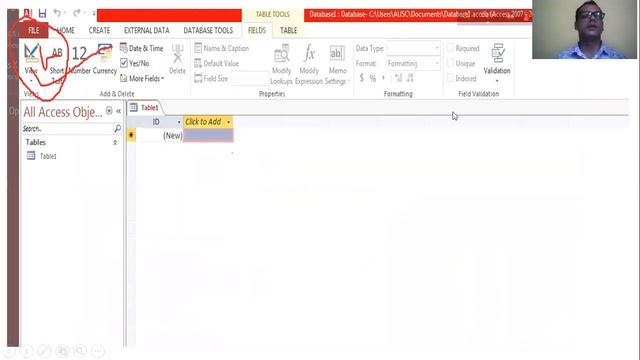Open the Validation dropdown

point(497,80)
